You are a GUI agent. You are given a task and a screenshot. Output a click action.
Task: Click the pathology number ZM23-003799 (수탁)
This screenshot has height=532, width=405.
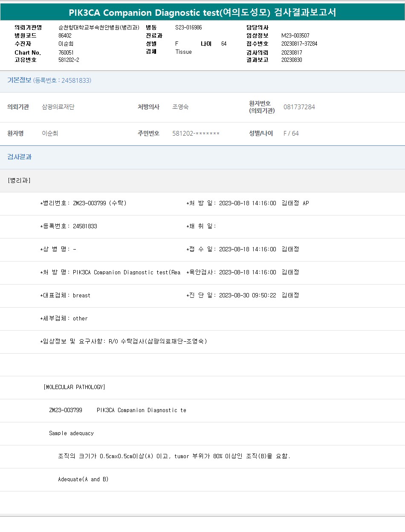[x=99, y=203]
